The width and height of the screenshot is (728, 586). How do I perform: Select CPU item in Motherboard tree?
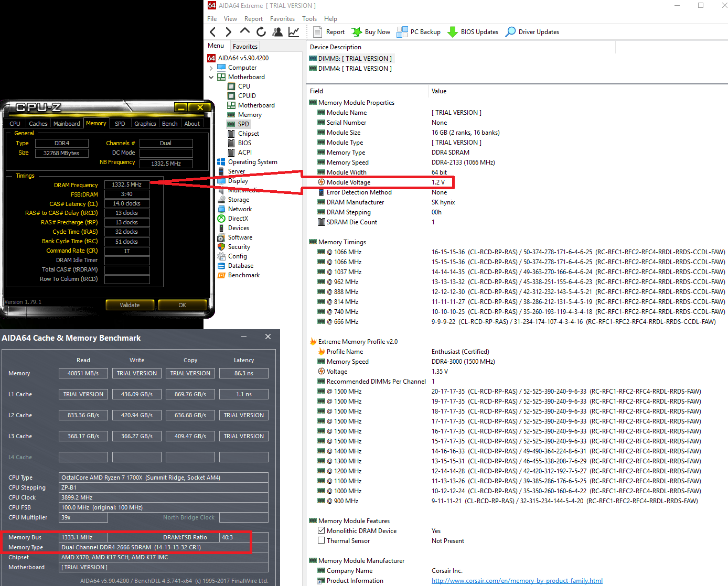tap(239, 86)
